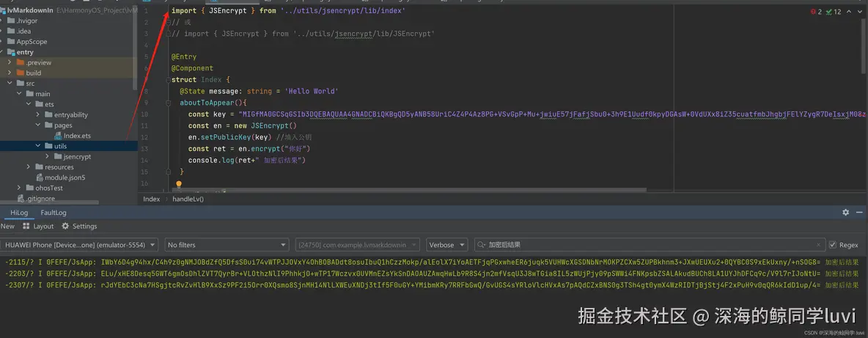Expand the build folder arrow
The image size is (868, 338).
pos(10,73)
